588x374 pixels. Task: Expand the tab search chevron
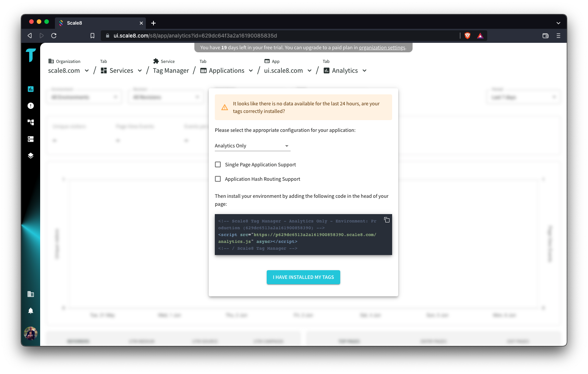click(x=558, y=23)
